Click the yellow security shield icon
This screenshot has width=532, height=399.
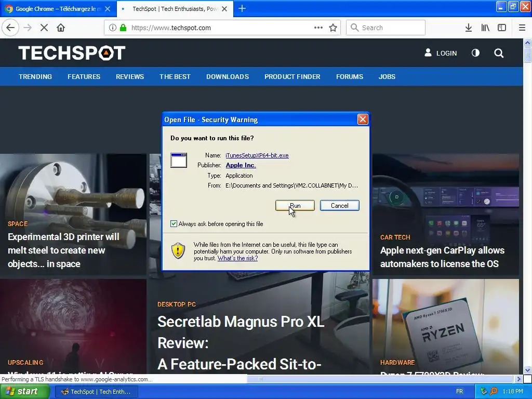pyautogui.click(x=178, y=251)
